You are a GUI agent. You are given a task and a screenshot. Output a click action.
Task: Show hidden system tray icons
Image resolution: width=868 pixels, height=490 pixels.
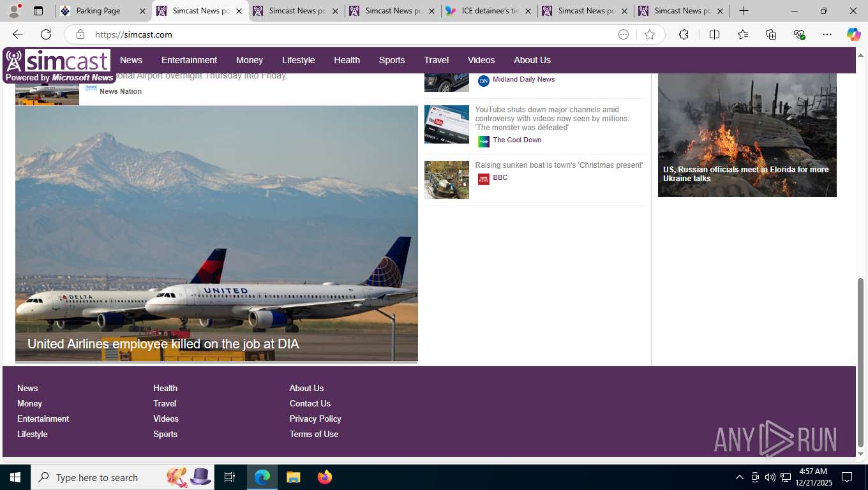click(740, 477)
